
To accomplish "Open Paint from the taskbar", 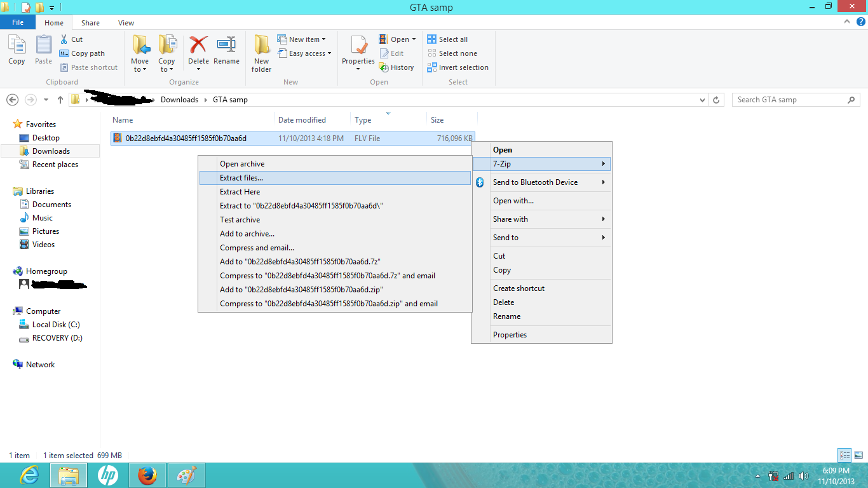I will (186, 475).
